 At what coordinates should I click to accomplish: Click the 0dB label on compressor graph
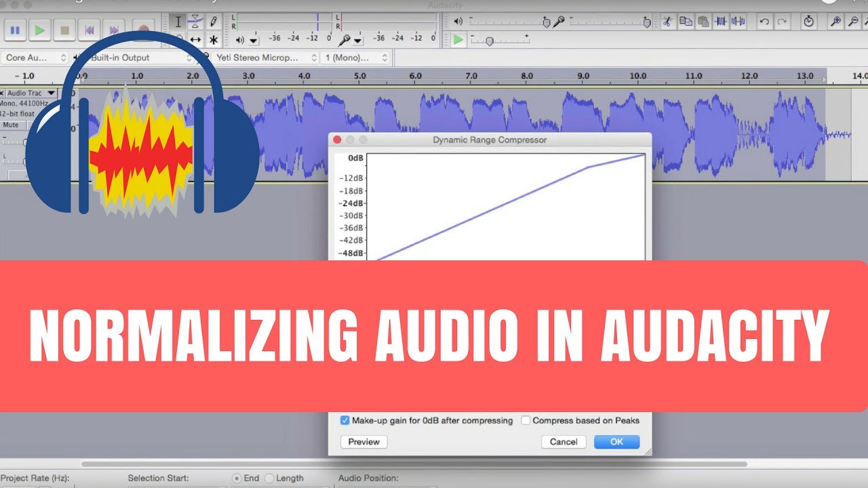point(355,158)
